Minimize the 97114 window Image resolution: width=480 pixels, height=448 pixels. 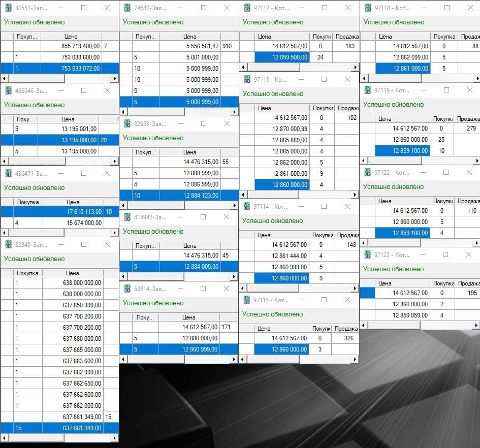pos(300,206)
